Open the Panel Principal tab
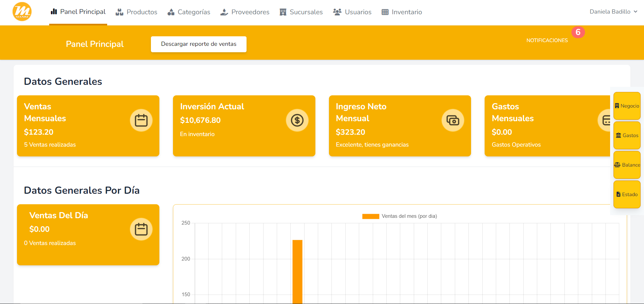644x304 pixels. [78, 12]
